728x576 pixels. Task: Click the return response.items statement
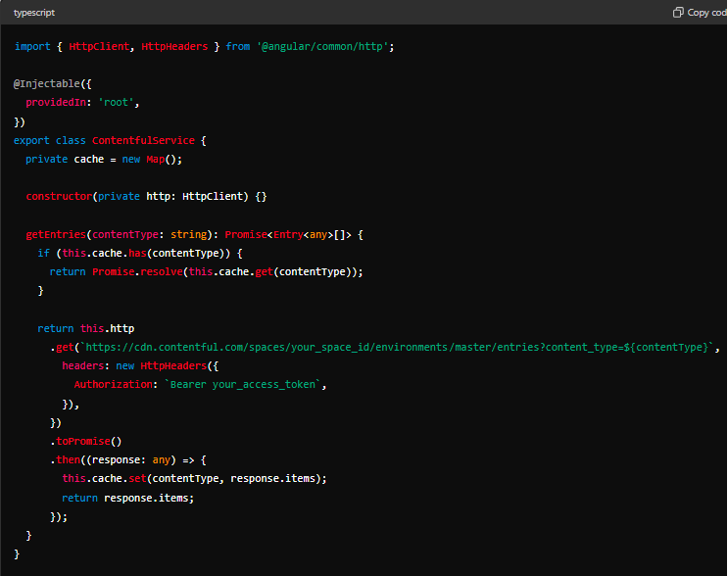click(127, 498)
